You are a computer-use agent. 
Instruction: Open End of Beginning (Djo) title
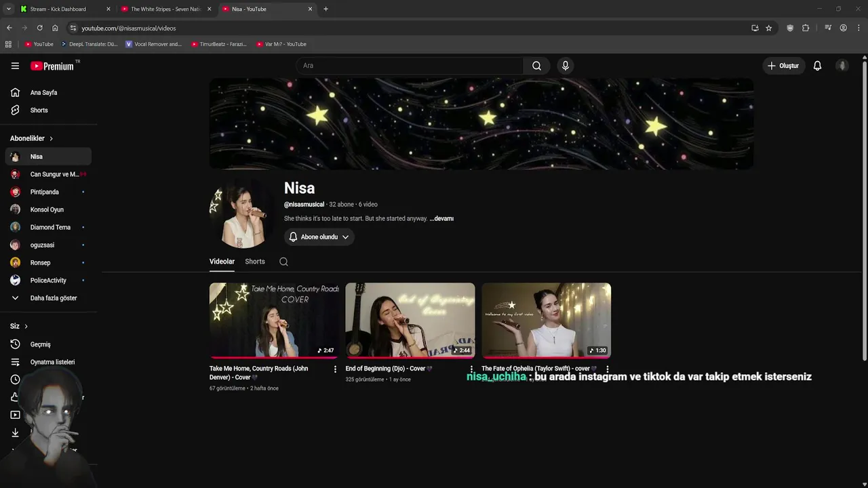click(389, 369)
